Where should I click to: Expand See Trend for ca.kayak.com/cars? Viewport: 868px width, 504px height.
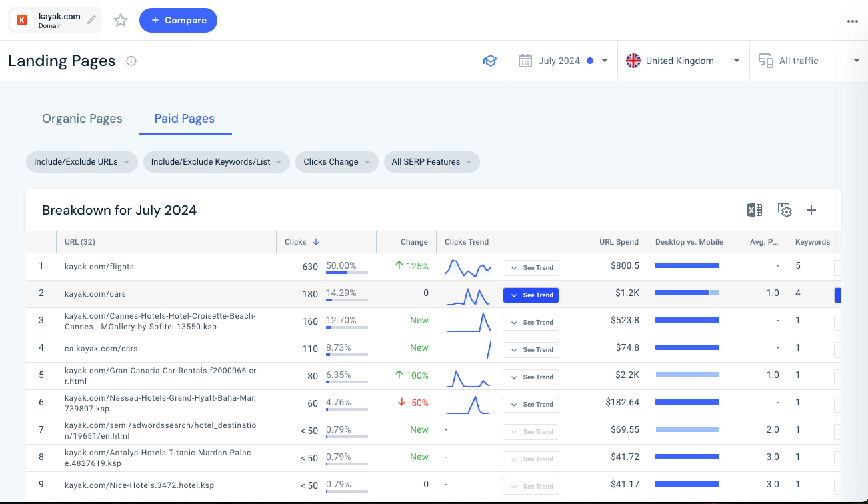click(x=531, y=349)
